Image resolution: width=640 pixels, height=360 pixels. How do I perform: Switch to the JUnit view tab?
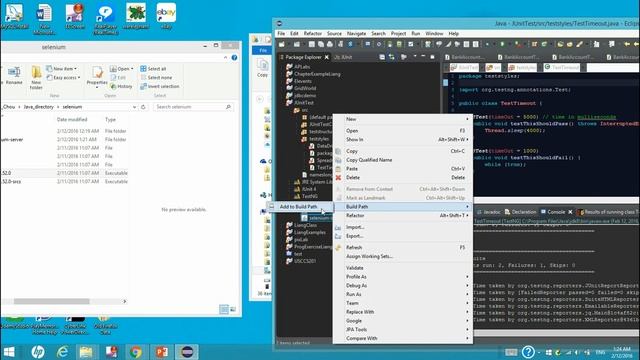coord(343,57)
